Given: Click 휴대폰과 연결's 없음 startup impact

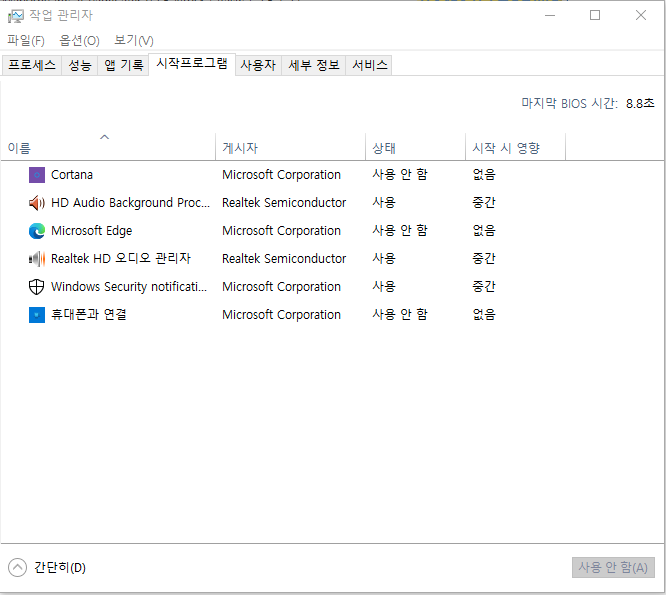Looking at the screenshot, I should 484,315.
